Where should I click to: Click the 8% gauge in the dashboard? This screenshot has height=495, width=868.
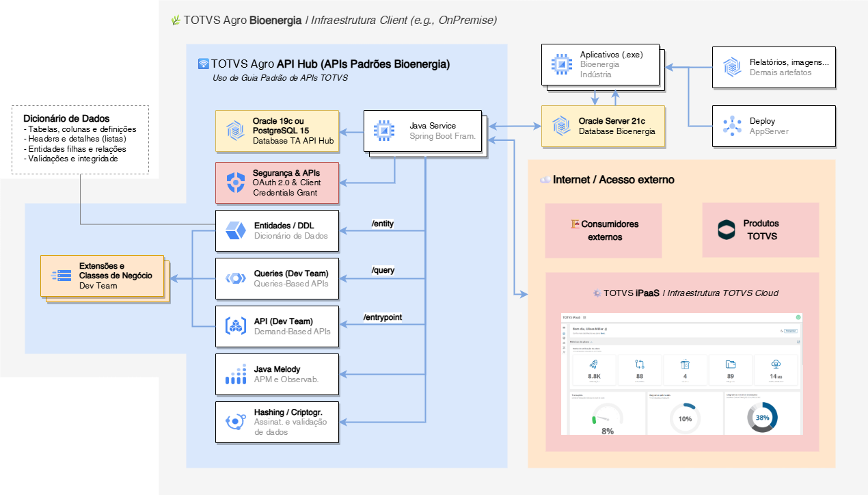pyautogui.click(x=608, y=420)
